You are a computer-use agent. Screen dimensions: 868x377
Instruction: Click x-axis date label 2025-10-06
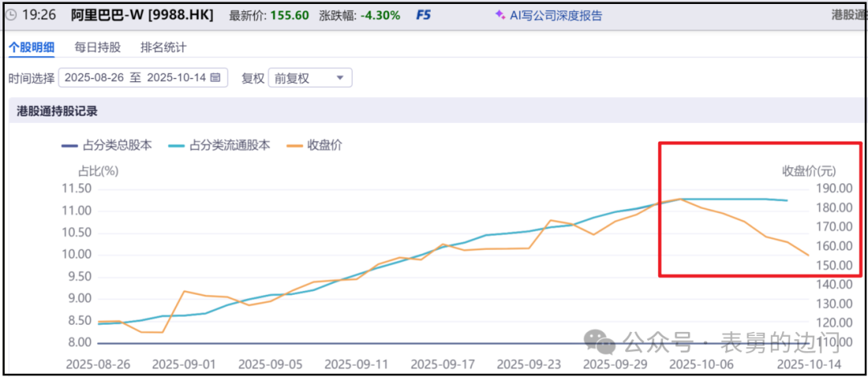703,364
